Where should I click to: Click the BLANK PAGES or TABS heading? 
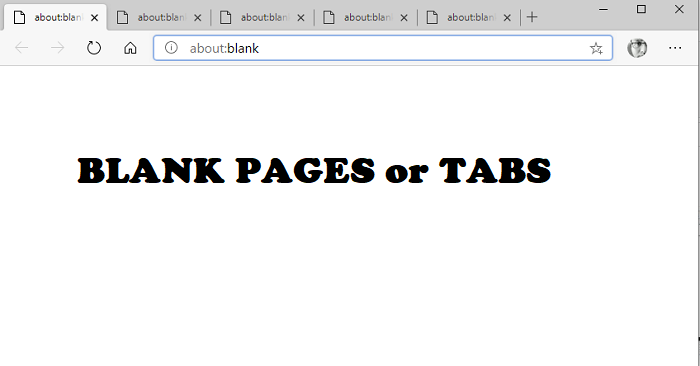[314, 171]
